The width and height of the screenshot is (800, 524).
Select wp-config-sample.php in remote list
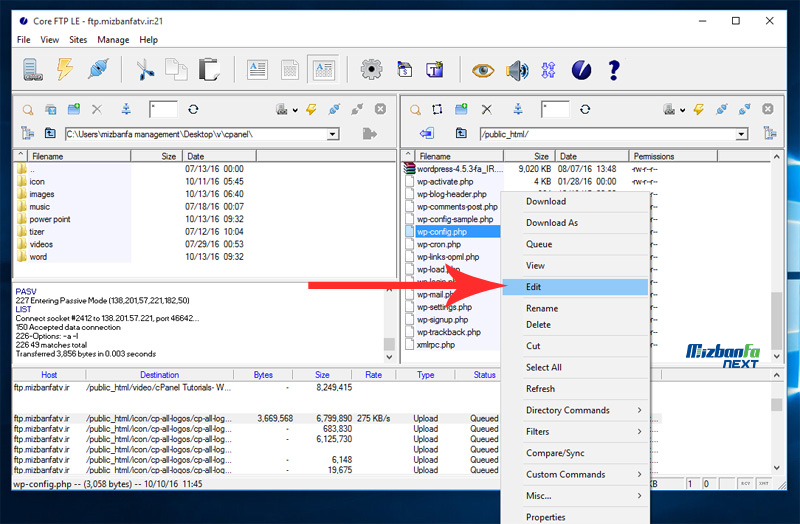455,219
